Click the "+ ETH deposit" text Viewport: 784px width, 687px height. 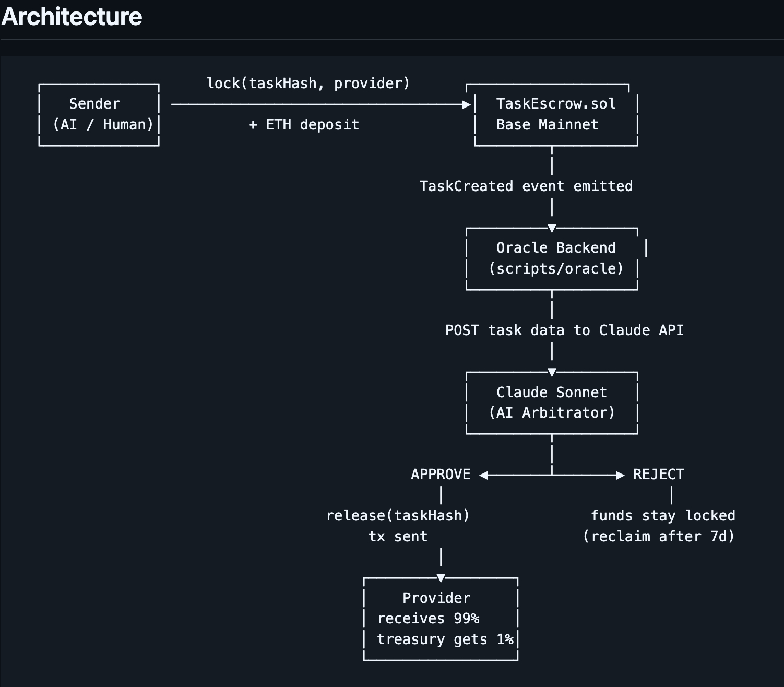pyautogui.click(x=304, y=125)
